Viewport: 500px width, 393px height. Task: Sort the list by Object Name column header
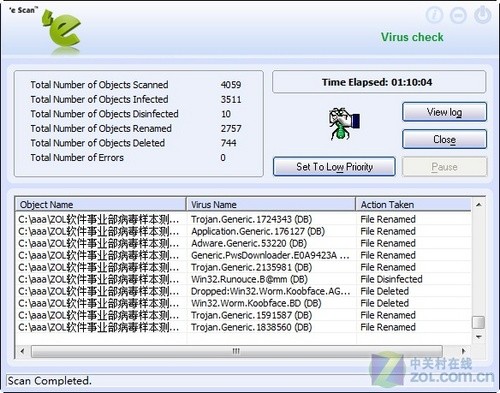(100, 204)
